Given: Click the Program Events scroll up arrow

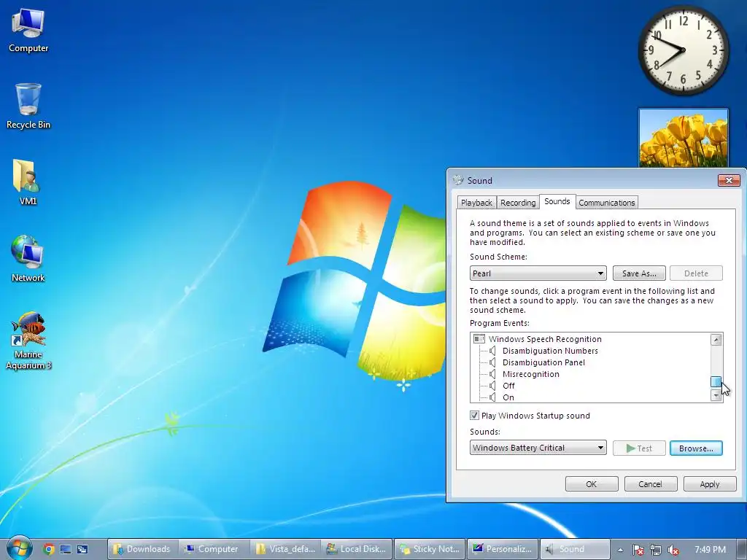Looking at the screenshot, I should click(x=716, y=340).
